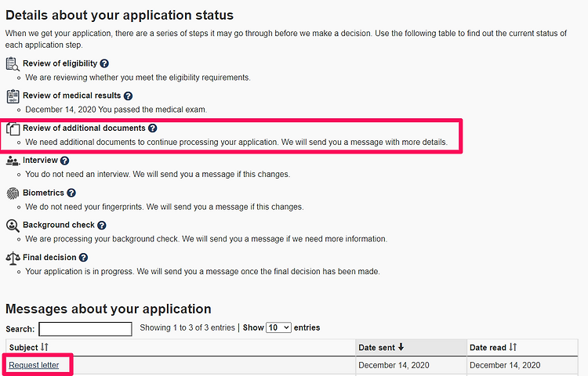Expand the Show entries dropdown
This screenshot has width=588, height=376.
click(x=278, y=327)
